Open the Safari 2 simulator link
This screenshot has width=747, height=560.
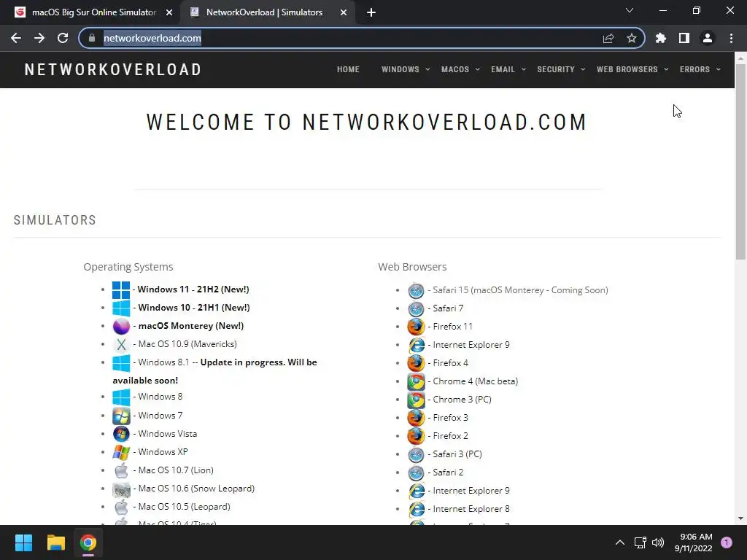(x=448, y=472)
